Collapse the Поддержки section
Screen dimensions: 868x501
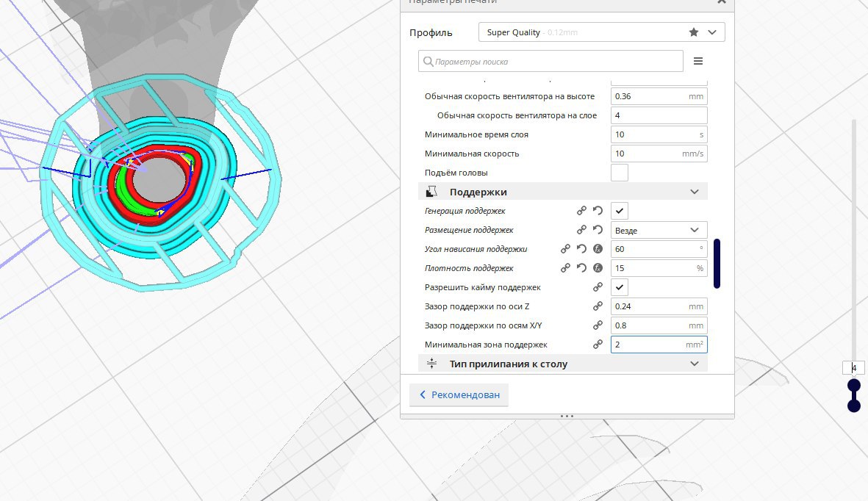[x=694, y=192]
